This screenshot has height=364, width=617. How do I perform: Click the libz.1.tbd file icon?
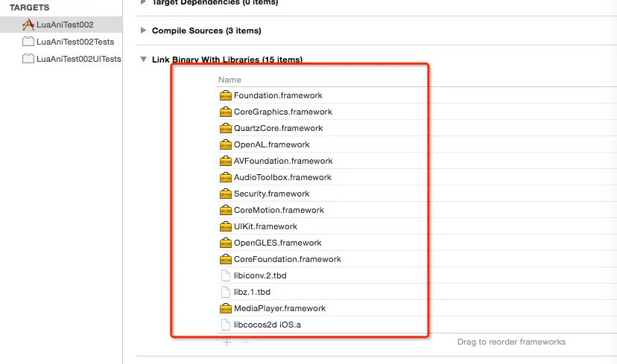pos(226,292)
